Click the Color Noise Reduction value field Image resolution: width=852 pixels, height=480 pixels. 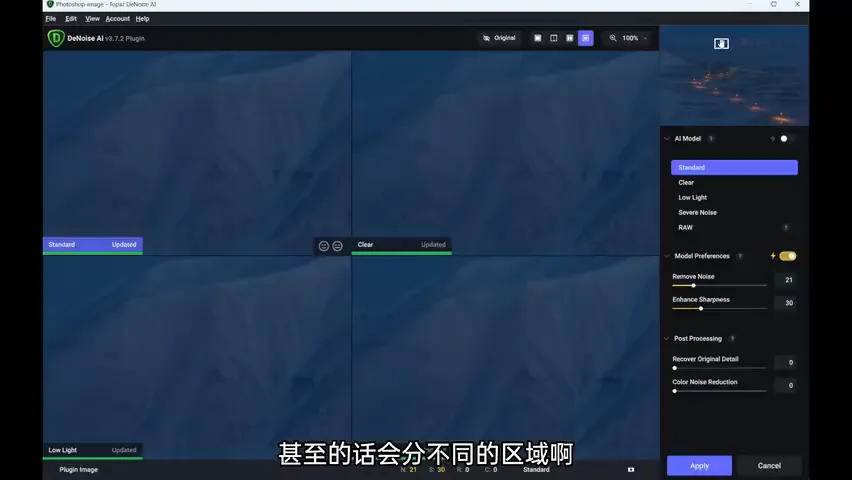pos(786,385)
